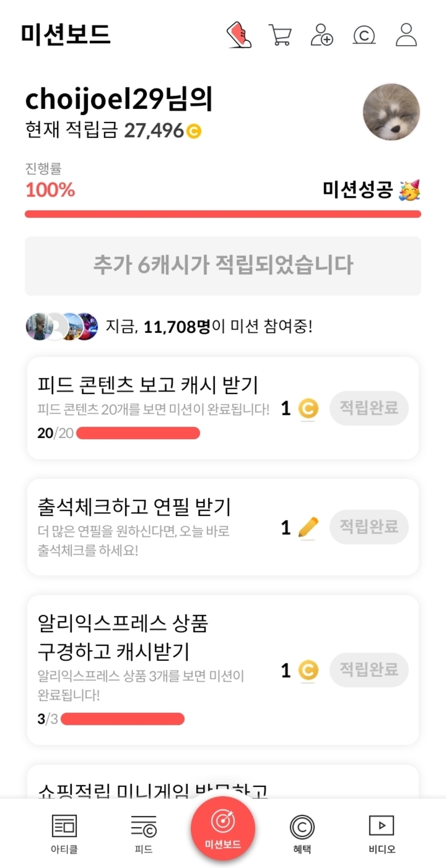The image size is (446, 868).
Task: Go to the 비디오 tab
Action: coord(382,833)
